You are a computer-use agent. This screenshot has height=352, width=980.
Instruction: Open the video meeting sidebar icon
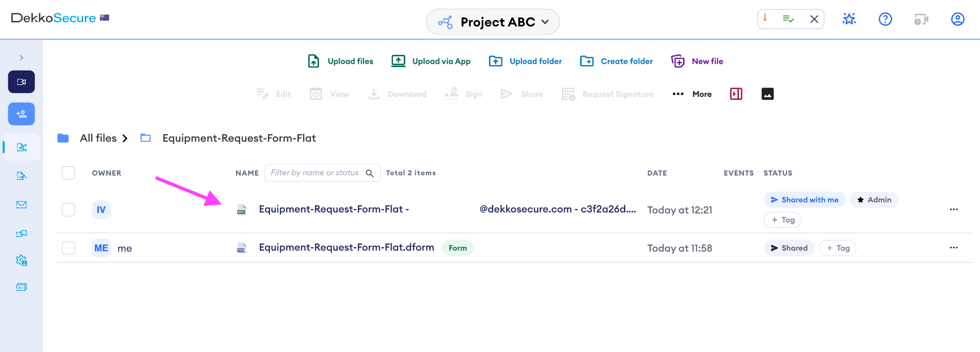point(22,82)
